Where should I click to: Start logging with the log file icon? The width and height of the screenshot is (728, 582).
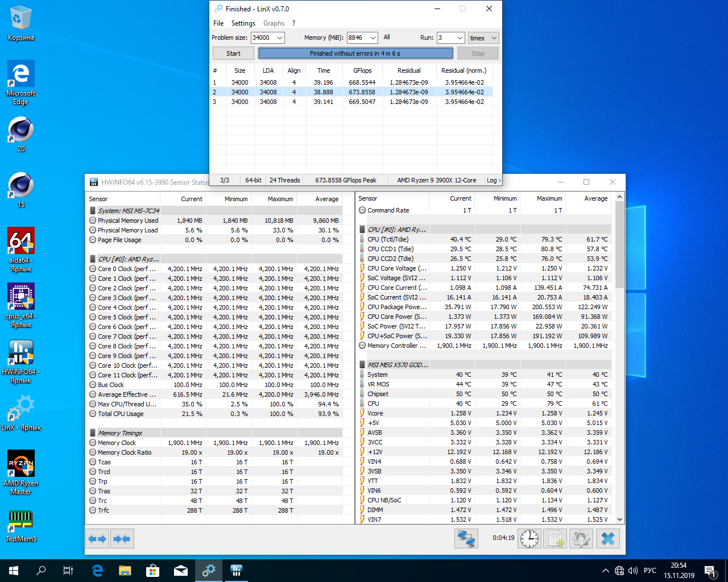coord(555,539)
